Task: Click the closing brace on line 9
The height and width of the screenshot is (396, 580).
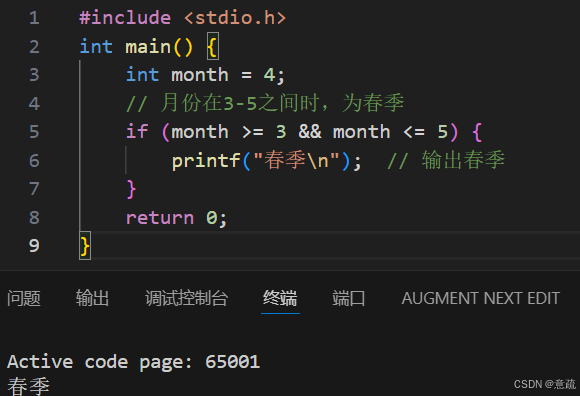Action: 85,246
